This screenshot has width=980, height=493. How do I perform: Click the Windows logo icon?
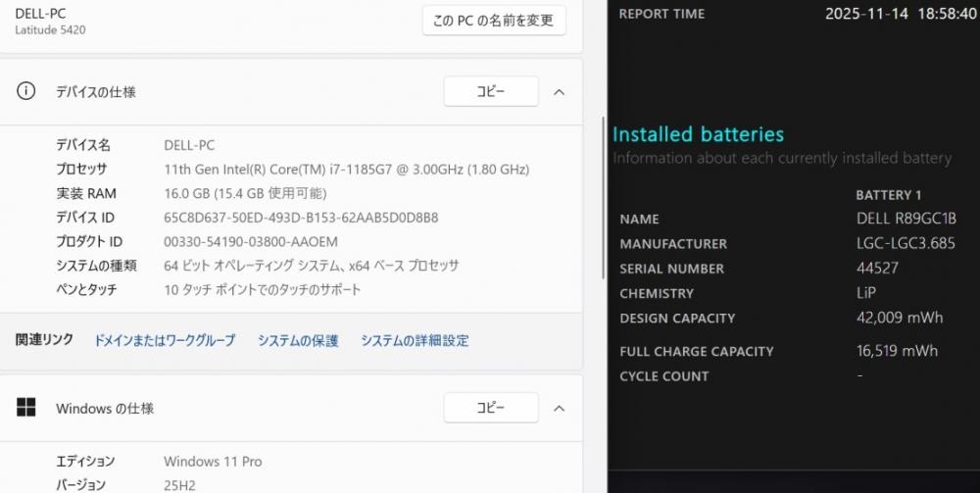(25, 408)
